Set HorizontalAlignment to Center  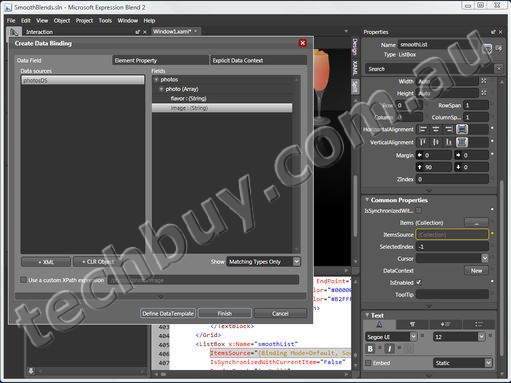pyautogui.click(x=436, y=129)
